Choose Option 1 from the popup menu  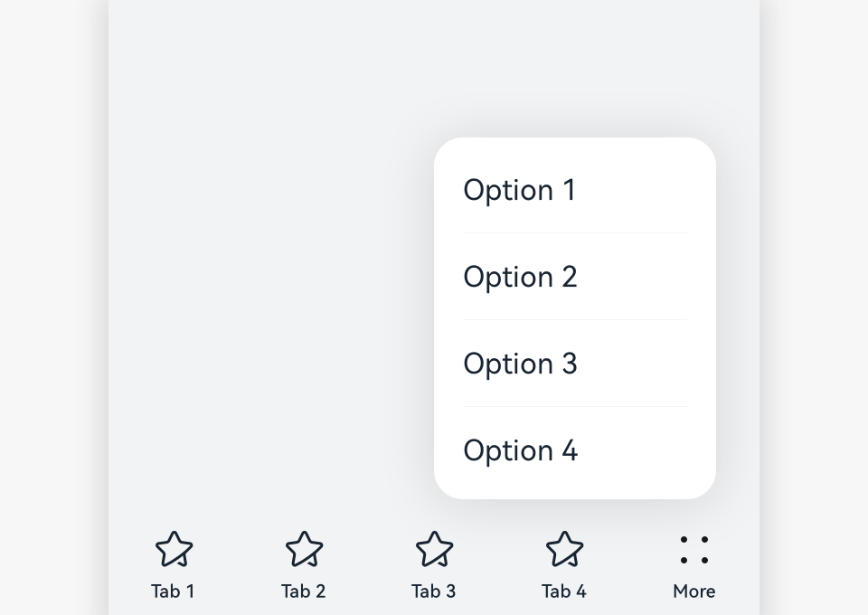click(x=519, y=190)
